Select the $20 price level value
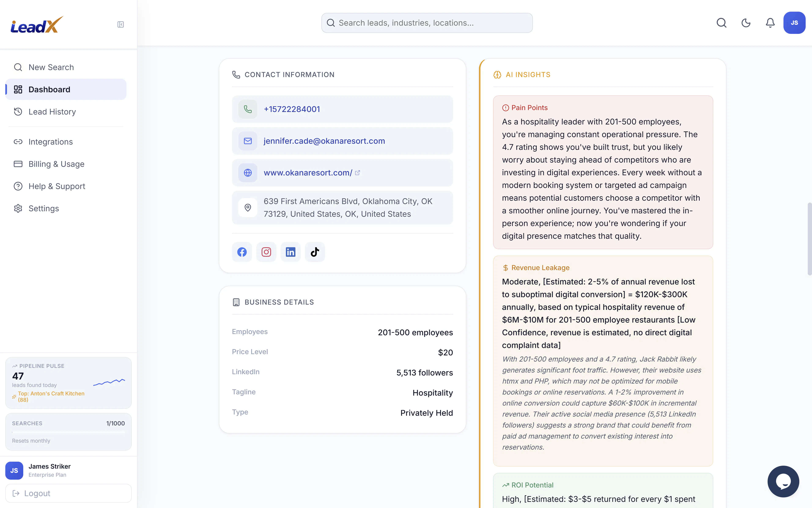This screenshot has height=508, width=812. tap(446, 352)
